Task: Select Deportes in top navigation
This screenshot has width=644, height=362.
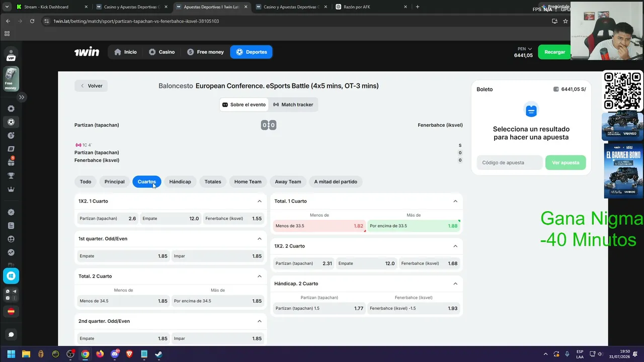Action: point(251,52)
